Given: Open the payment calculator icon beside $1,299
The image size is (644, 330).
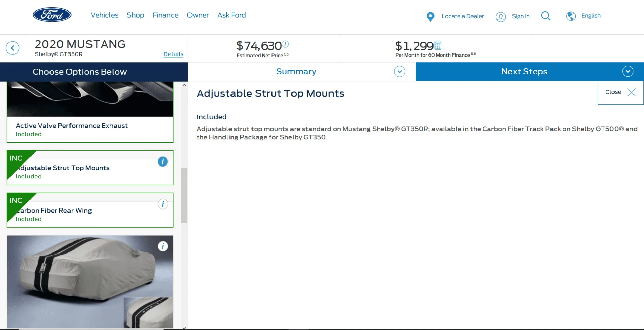Looking at the screenshot, I should point(438,45).
